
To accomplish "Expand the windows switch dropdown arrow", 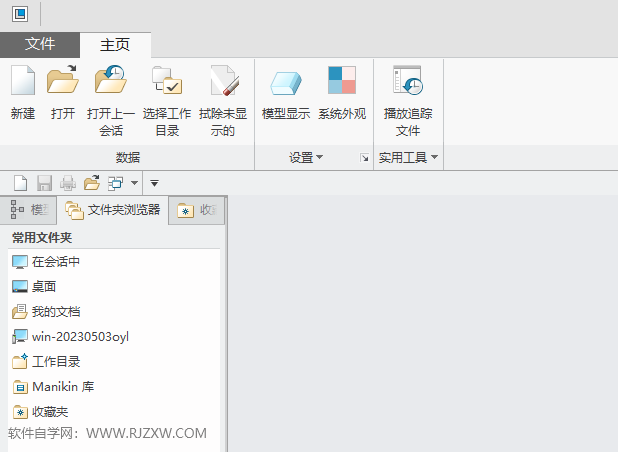I will (134, 183).
